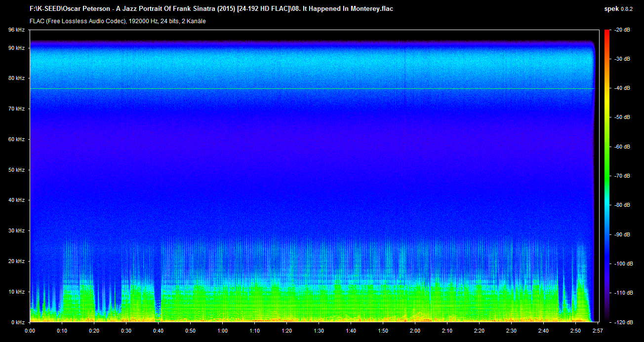Click the -70 dB scale label
644x342 pixels.
pyautogui.click(x=620, y=176)
